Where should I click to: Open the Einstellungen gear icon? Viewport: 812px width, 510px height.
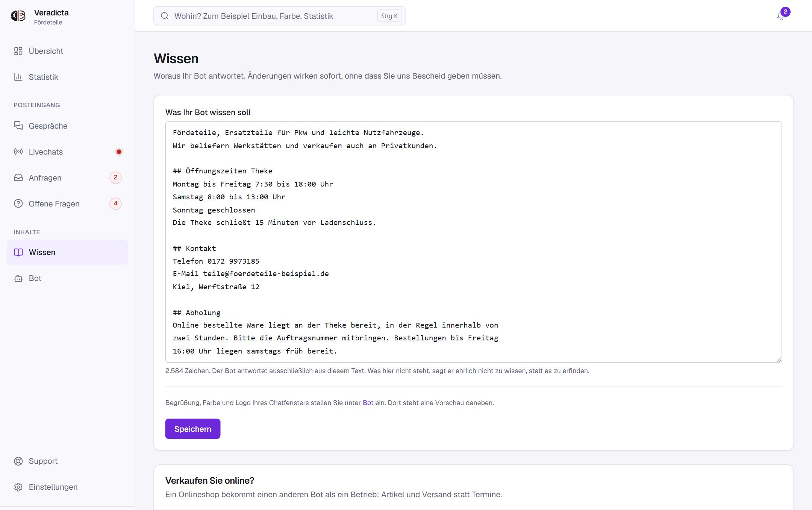pos(18,487)
